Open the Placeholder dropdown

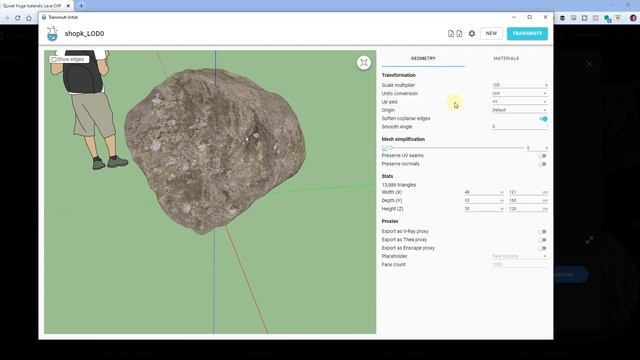(x=520, y=256)
